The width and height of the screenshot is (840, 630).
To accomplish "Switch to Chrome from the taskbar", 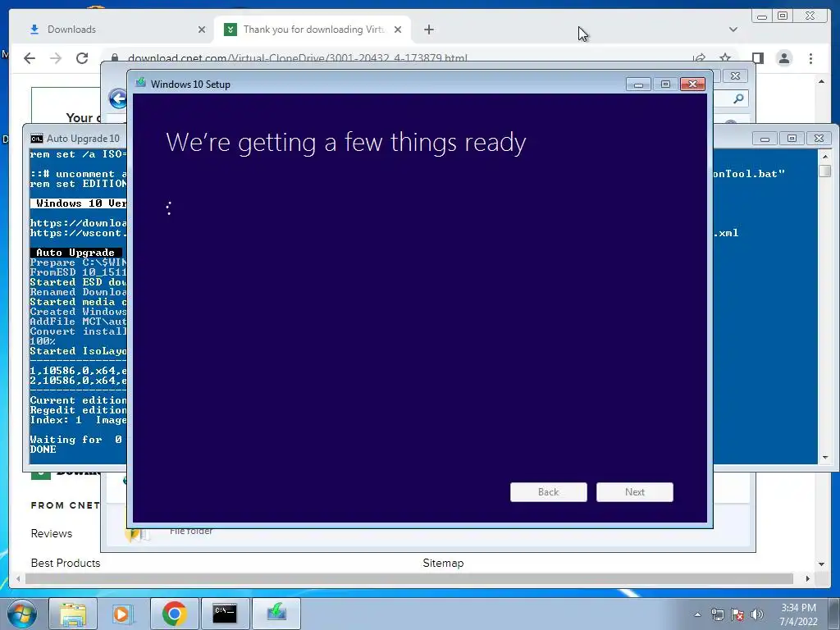I will click(174, 614).
